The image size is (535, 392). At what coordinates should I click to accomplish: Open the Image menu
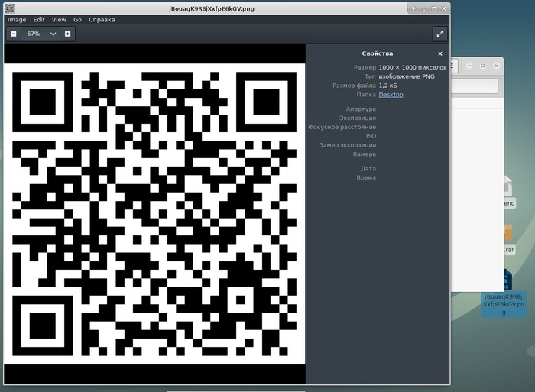[17, 19]
